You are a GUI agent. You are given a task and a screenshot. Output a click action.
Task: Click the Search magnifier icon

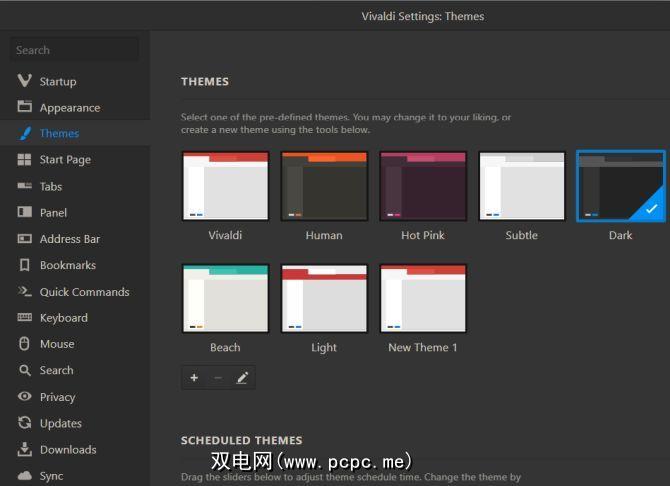tap(25, 370)
